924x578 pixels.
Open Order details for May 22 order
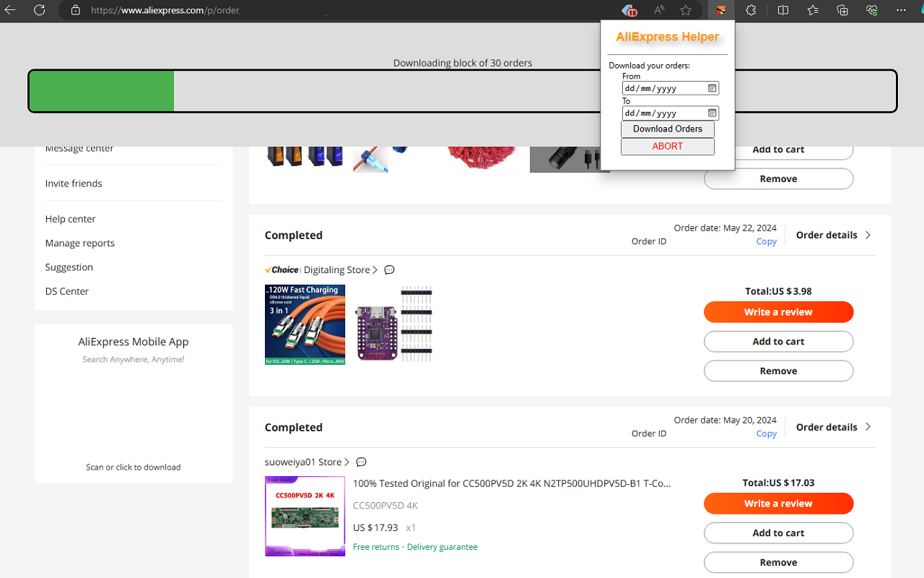[834, 235]
